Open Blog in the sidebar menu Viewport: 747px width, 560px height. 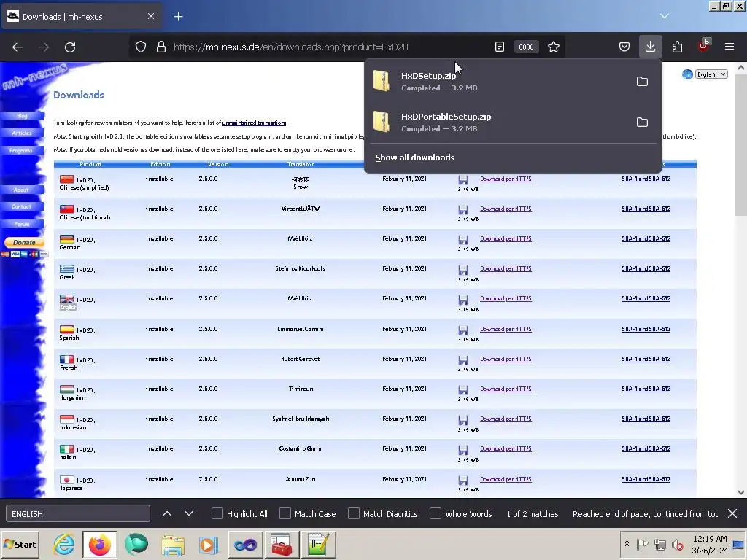pyautogui.click(x=23, y=116)
